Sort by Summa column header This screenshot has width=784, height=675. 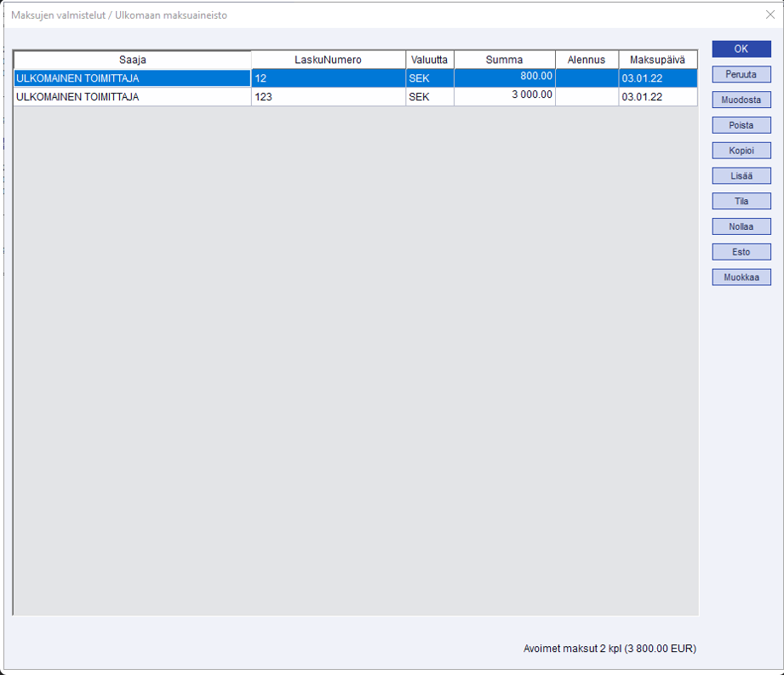tap(504, 60)
